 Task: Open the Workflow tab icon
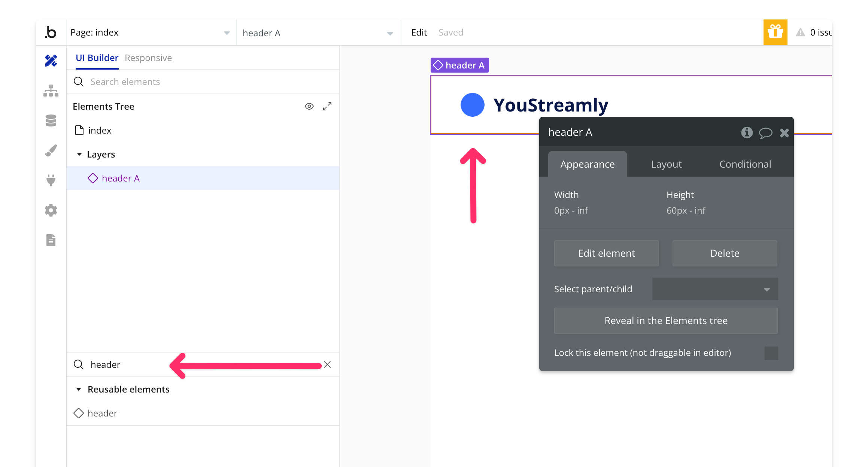pyautogui.click(x=51, y=91)
